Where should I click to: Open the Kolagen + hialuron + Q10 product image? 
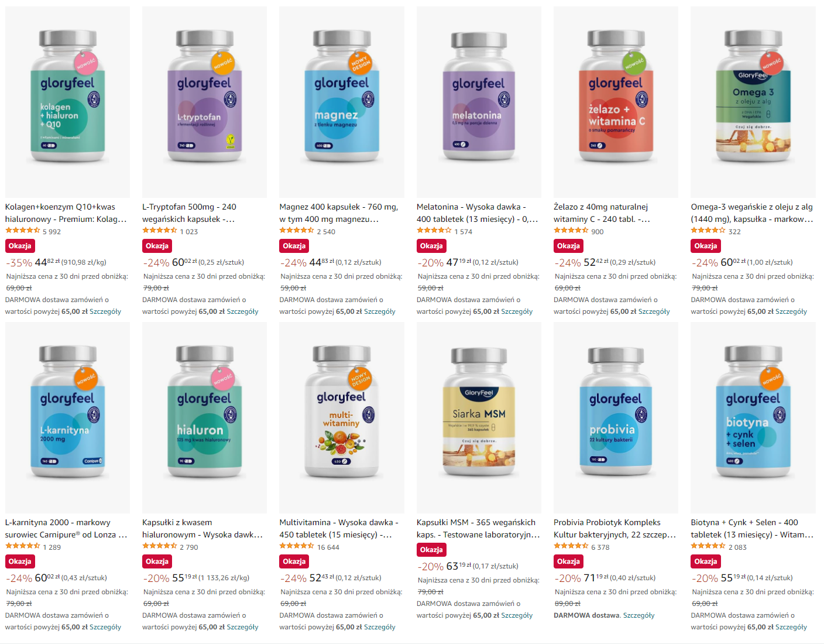67,102
